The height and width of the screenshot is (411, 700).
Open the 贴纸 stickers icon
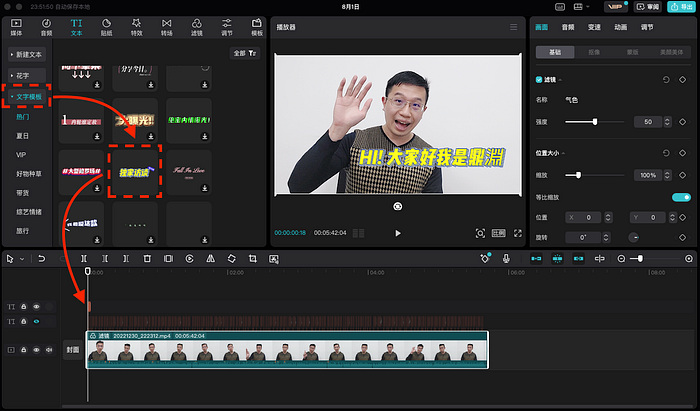click(106, 27)
